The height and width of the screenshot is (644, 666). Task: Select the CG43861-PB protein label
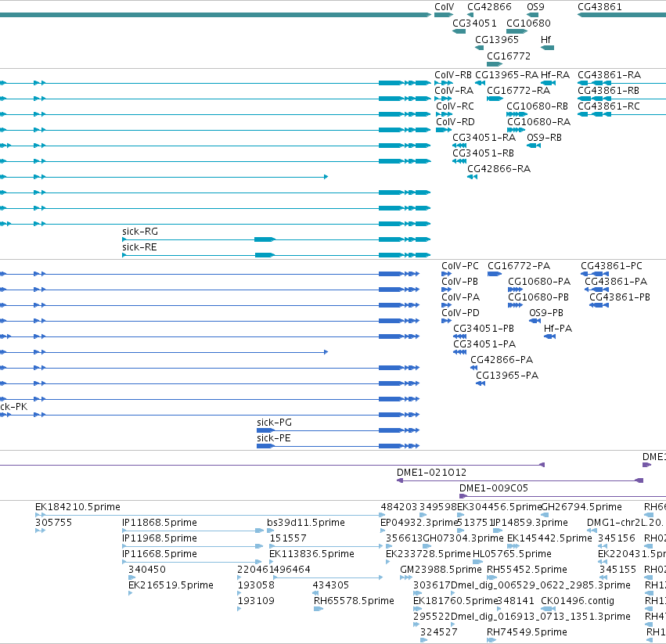620,297
